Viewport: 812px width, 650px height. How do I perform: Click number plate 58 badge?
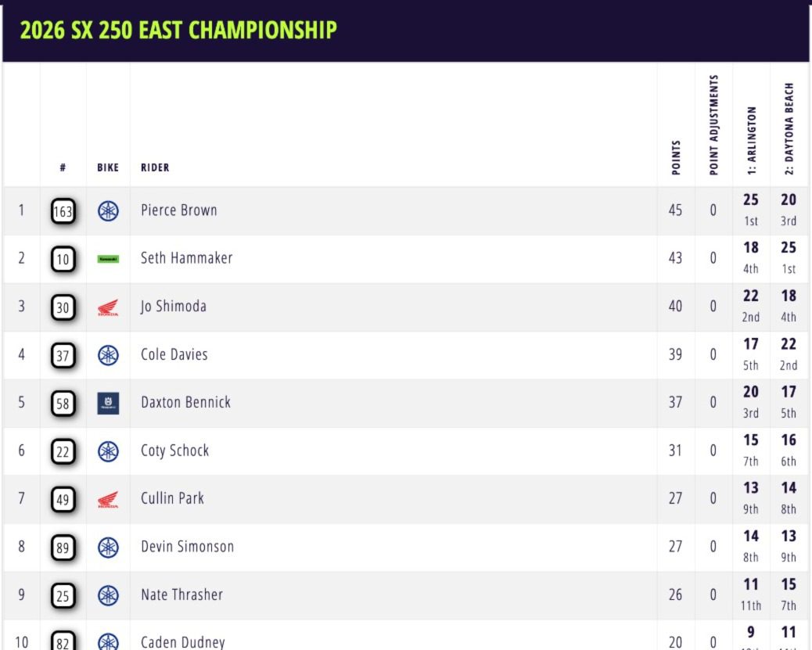pos(63,404)
